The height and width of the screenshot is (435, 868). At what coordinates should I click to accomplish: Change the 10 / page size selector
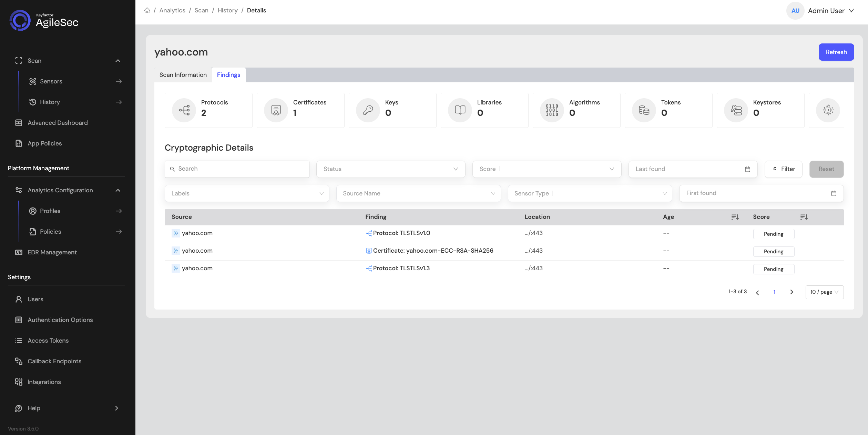825,292
